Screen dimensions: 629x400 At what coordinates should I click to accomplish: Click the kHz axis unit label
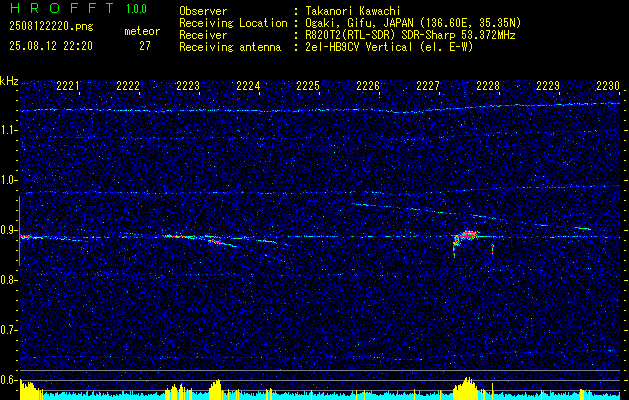(x=9, y=81)
